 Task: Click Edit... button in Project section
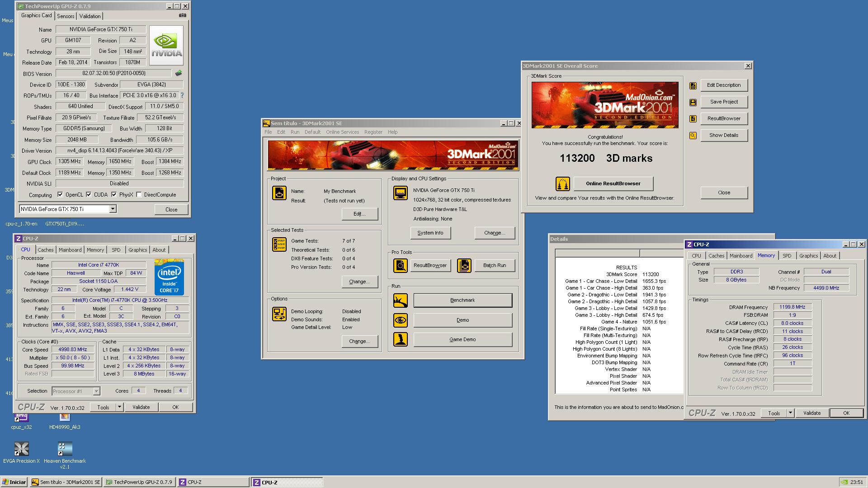point(359,214)
